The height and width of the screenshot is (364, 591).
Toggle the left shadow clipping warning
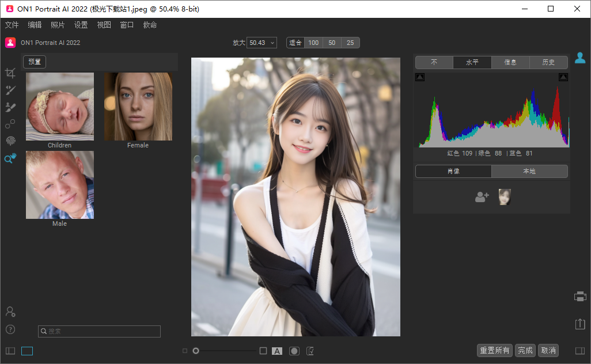point(420,77)
